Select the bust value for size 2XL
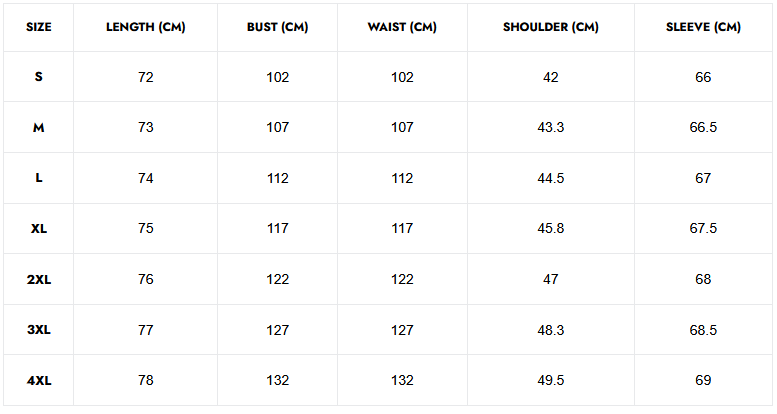 (x=277, y=279)
